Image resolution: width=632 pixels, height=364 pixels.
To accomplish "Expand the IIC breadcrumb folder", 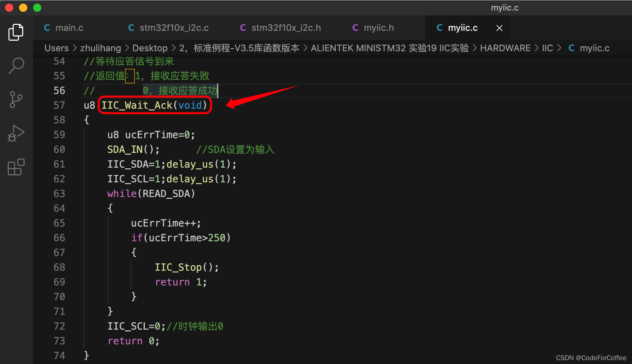I will click(547, 48).
